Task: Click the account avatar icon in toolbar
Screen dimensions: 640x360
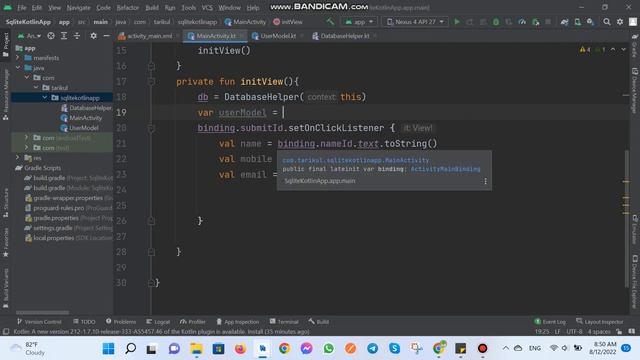Action: pos(633,22)
